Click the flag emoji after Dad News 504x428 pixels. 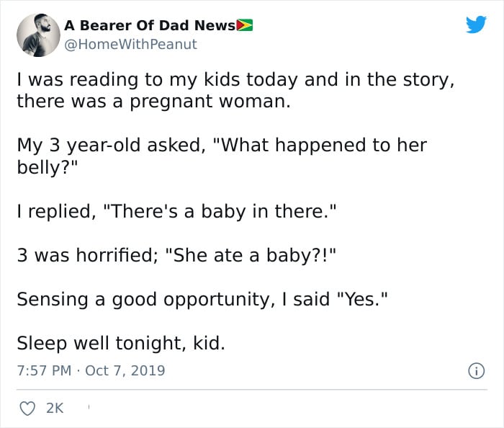[x=245, y=25]
